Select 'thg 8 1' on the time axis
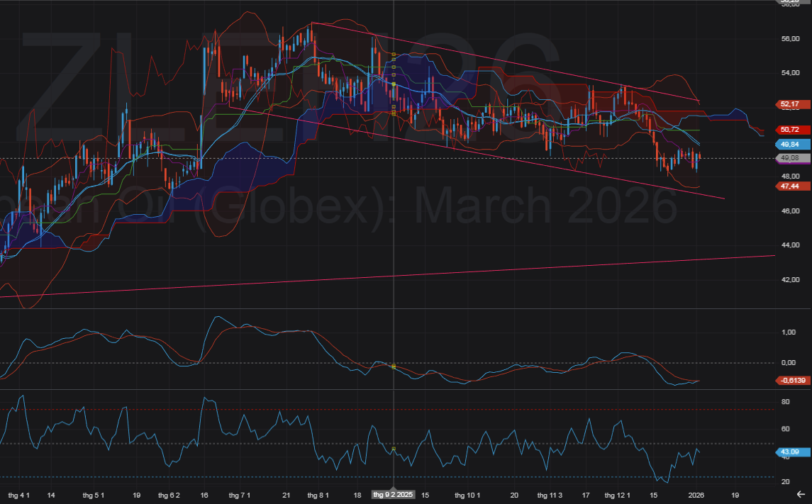Viewport: 812px width, 504px height. pyautogui.click(x=318, y=494)
